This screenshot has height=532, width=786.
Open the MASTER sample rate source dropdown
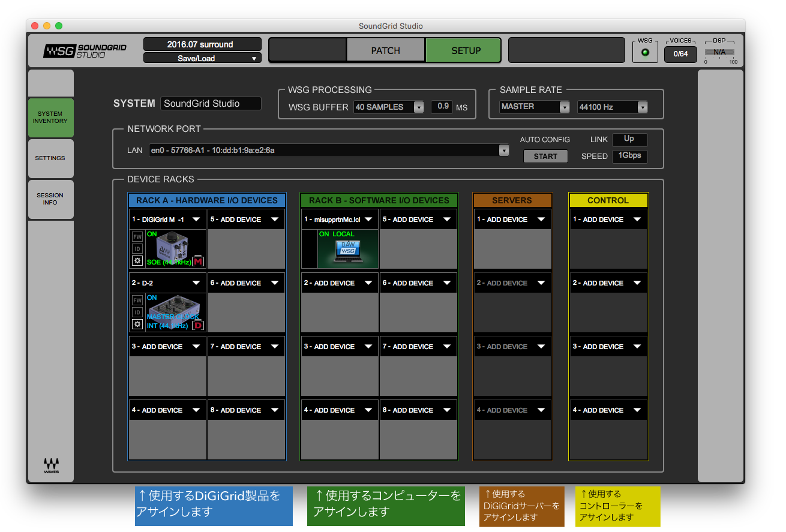click(x=535, y=107)
